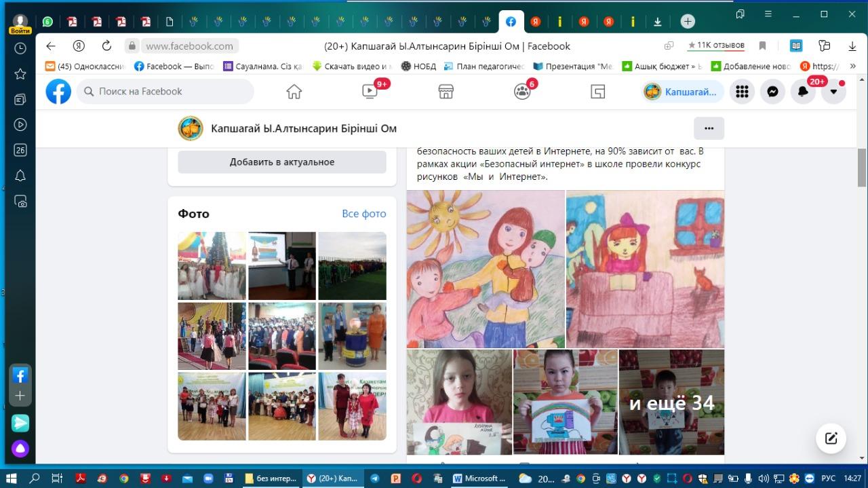
Task: Open a new browser tab
Action: coord(688,22)
